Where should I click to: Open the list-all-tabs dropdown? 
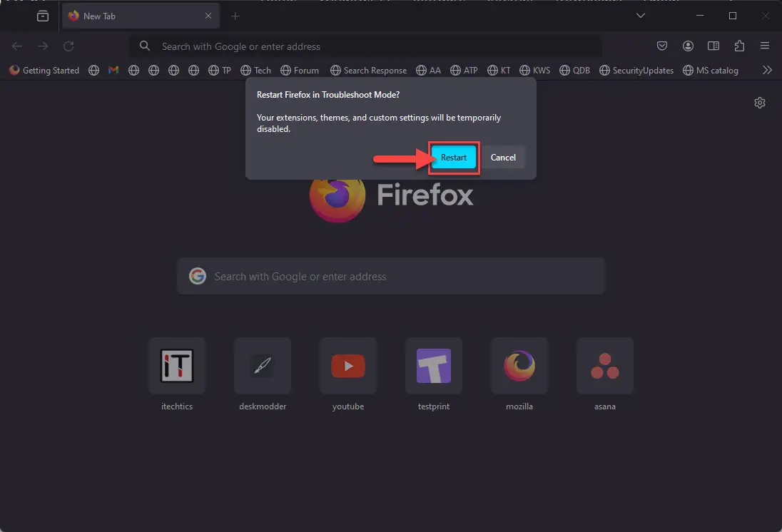(x=640, y=15)
